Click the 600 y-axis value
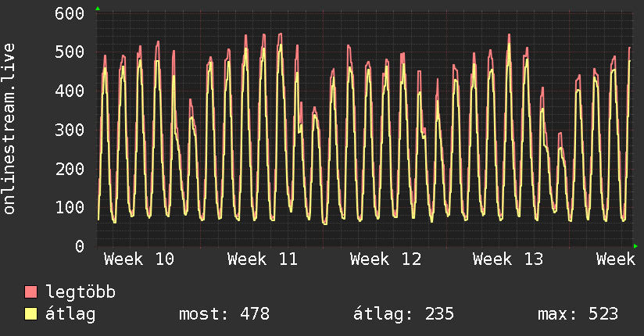644x336 pixels. (x=70, y=13)
